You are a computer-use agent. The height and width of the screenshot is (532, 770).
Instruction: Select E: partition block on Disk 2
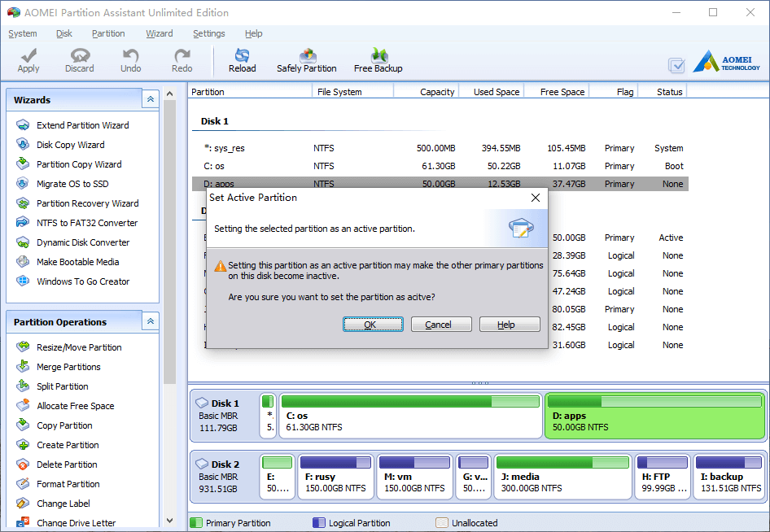(277, 477)
